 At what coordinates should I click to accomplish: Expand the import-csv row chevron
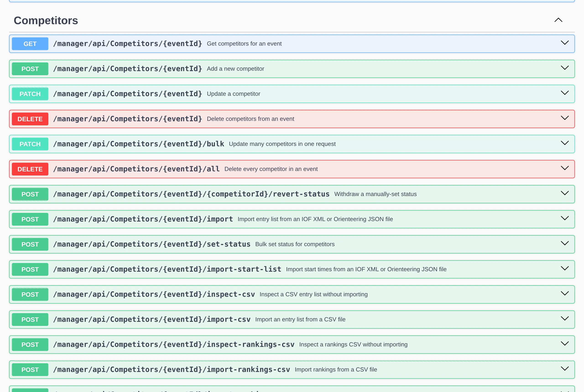pyautogui.click(x=564, y=319)
